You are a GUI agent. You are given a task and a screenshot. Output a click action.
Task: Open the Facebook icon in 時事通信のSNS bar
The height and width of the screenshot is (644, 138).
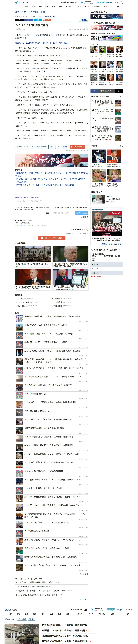94,91
